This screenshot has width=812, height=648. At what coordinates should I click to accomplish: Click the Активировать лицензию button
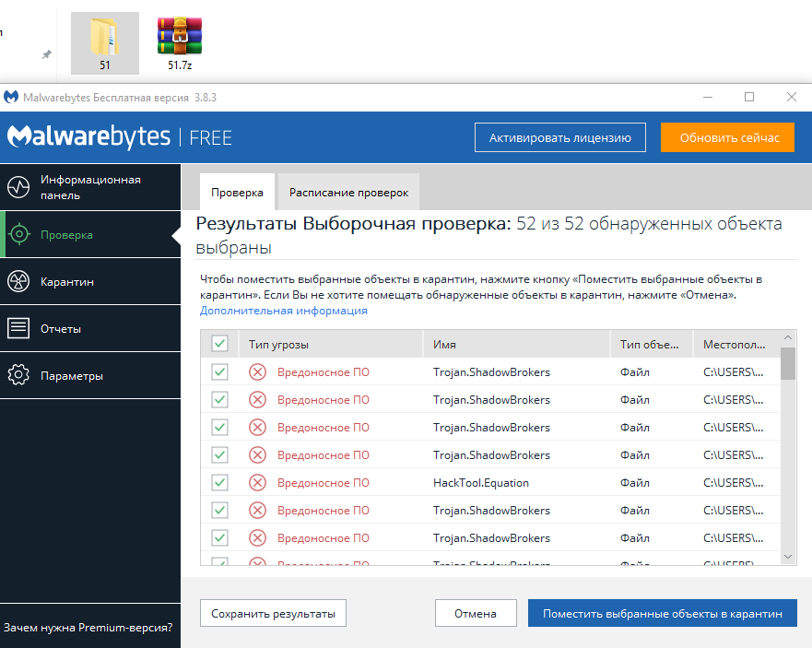tap(560, 137)
